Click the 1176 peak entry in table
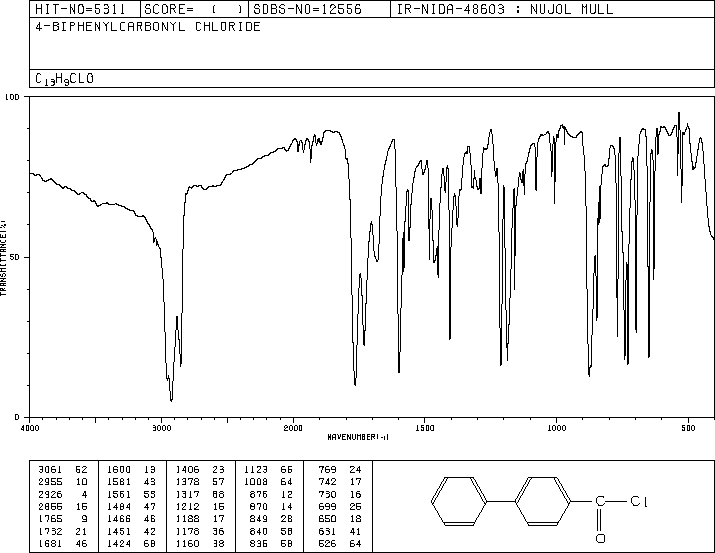 pyautogui.click(x=200, y=531)
